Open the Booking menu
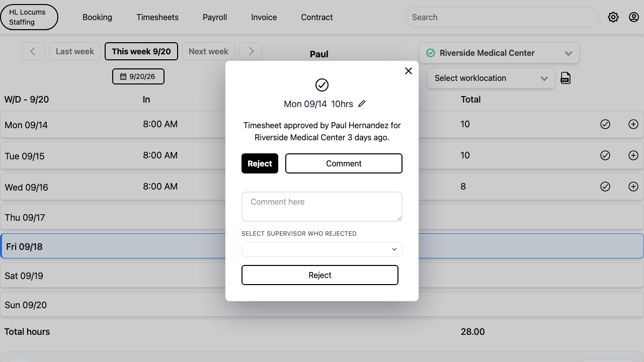 click(97, 17)
